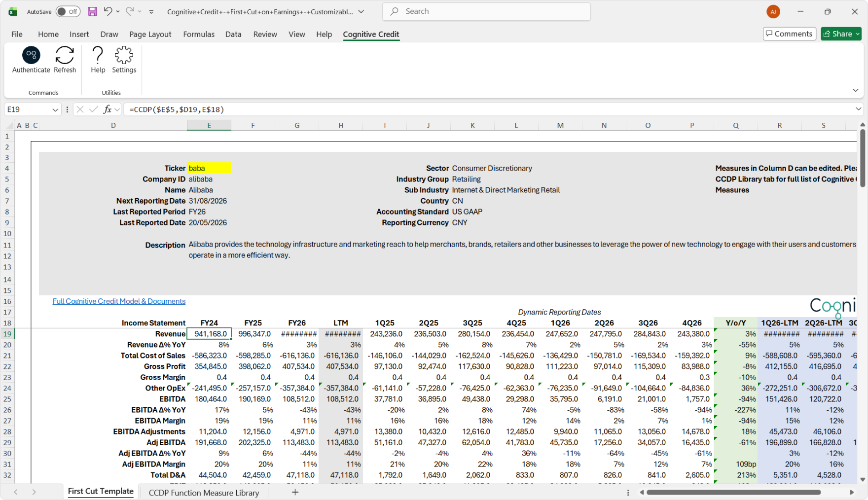This screenshot has width=868, height=500.
Task: Click the sheet tab options dots
Action: coord(628,493)
